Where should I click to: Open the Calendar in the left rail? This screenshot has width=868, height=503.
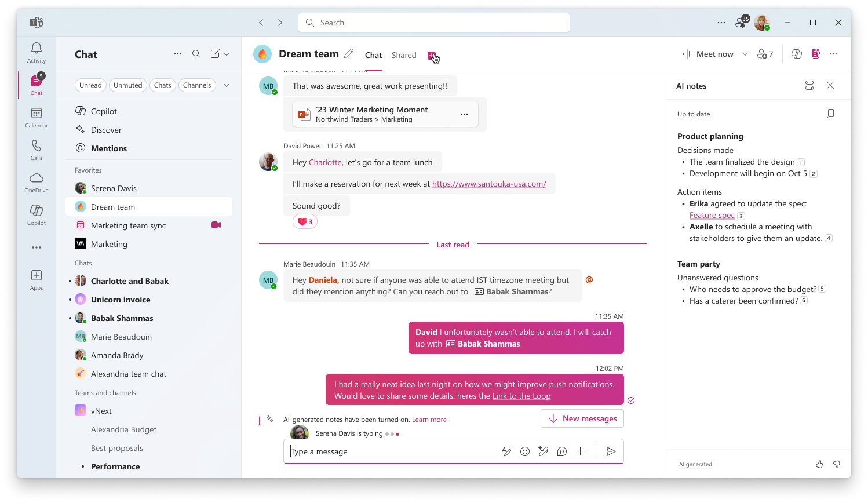(37, 118)
